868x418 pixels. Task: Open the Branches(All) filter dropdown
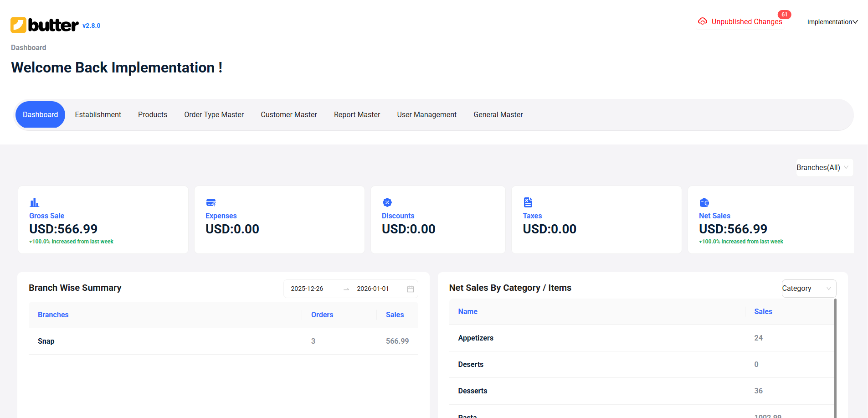click(x=824, y=167)
